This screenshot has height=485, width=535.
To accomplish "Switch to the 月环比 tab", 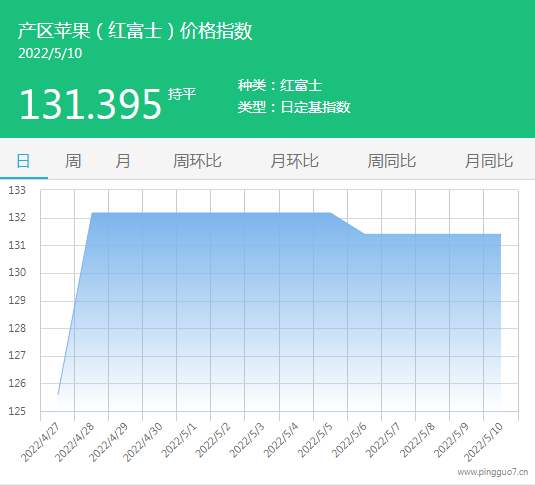I will click(x=294, y=161).
